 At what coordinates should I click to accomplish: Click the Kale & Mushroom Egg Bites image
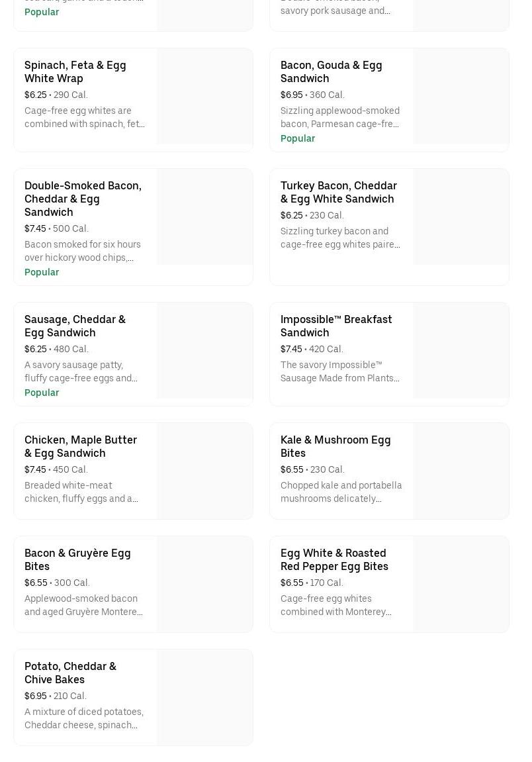(461, 471)
